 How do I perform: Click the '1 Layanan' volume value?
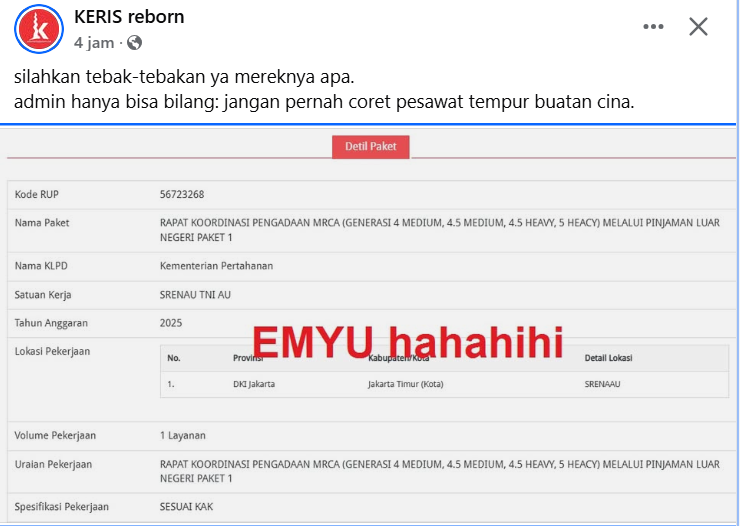click(183, 436)
